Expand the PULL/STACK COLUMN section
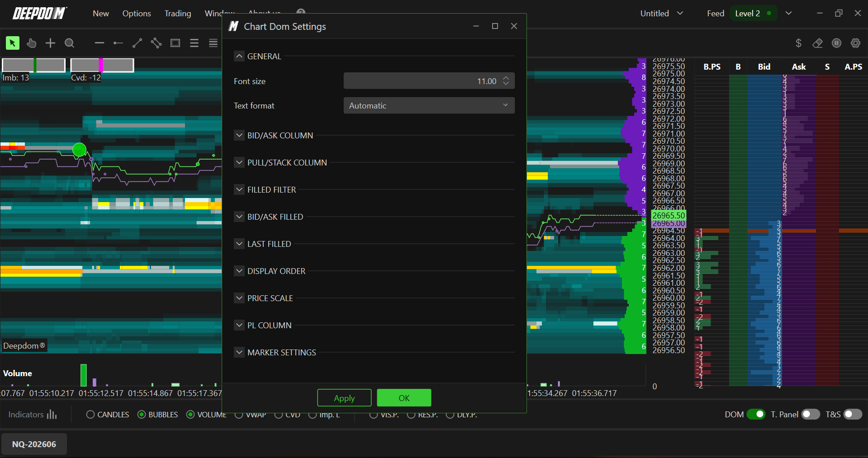The image size is (868, 458). pyautogui.click(x=239, y=162)
